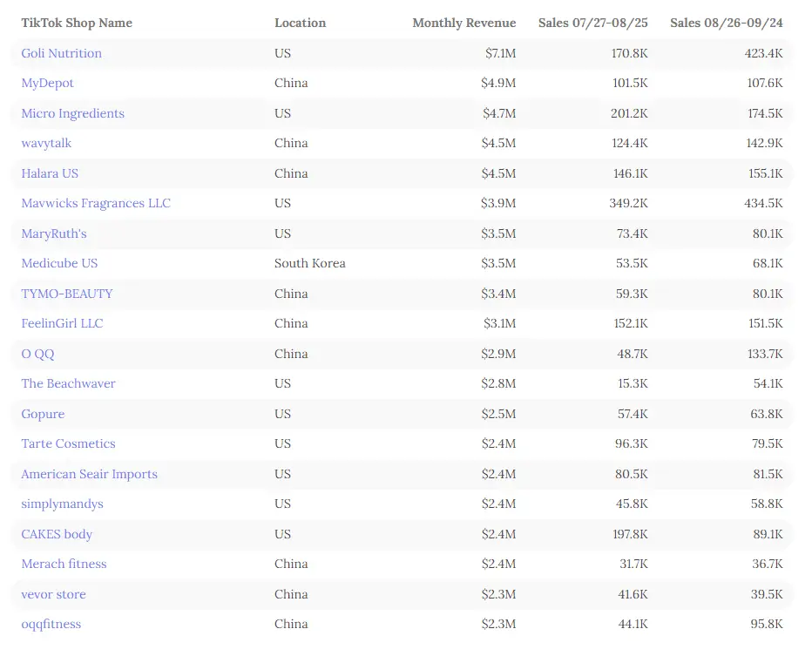Click American Seair Imports link
This screenshot has width=812, height=656.
89,474
